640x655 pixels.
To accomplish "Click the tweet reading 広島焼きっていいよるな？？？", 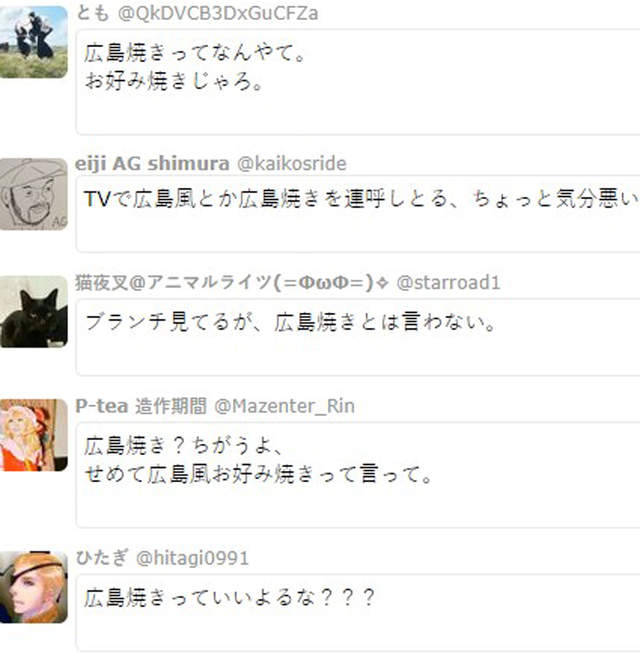I will coord(358,613).
